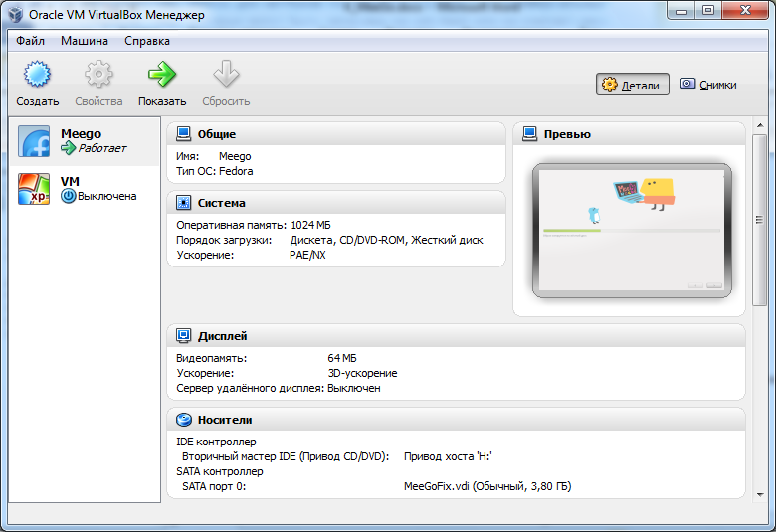Image resolution: width=776 pixels, height=532 pixels.
Task: Click the Создать (new VM) toolbar icon
Action: tap(37, 75)
